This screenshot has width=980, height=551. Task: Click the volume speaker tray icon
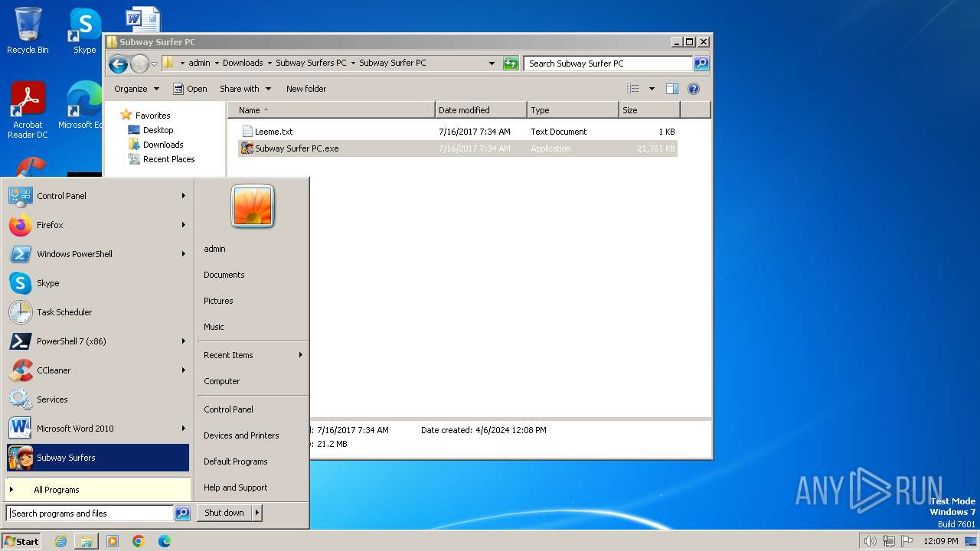click(x=870, y=541)
